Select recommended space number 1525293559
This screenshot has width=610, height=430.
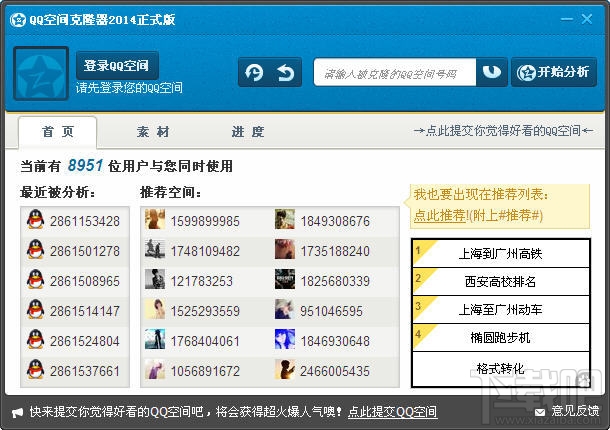tap(205, 311)
